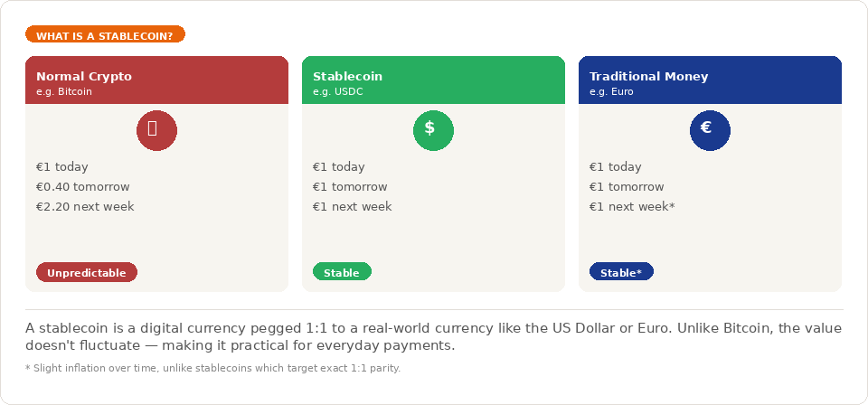This screenshot has height=405, width=868.
Task: Click '€1 tomorrow' in the Stablecoin card
Action: pos(350,187)
